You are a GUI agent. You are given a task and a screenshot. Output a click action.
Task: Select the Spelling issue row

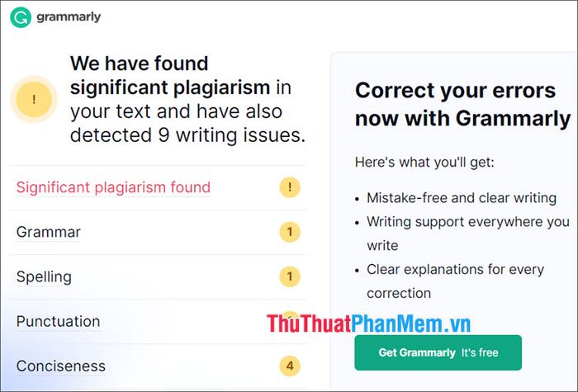tap(159, 276)
